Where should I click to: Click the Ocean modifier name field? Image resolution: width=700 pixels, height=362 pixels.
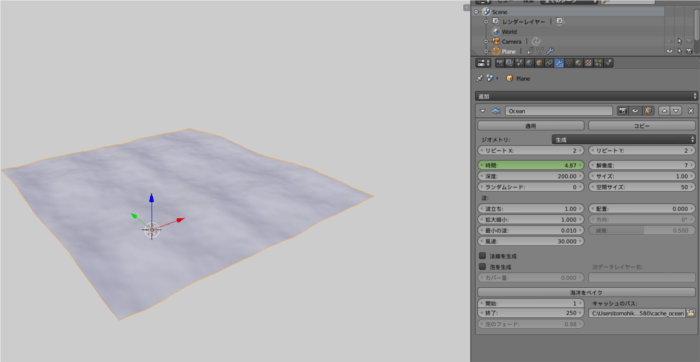pyautogui.click(x=559, y=111)
